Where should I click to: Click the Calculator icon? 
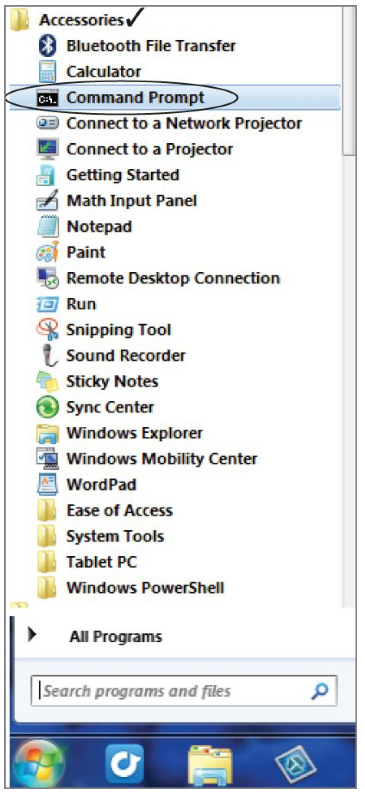(x=48, y=71)
